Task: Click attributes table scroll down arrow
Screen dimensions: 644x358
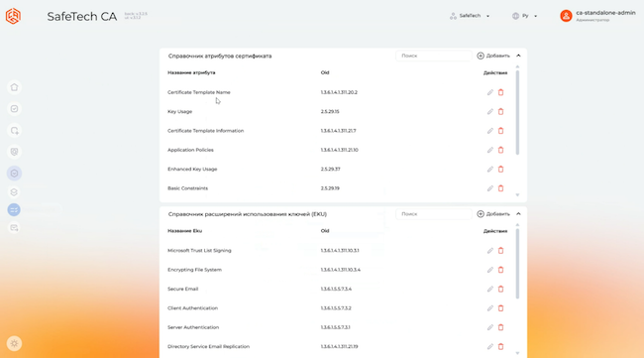Action: click(517, 194)
